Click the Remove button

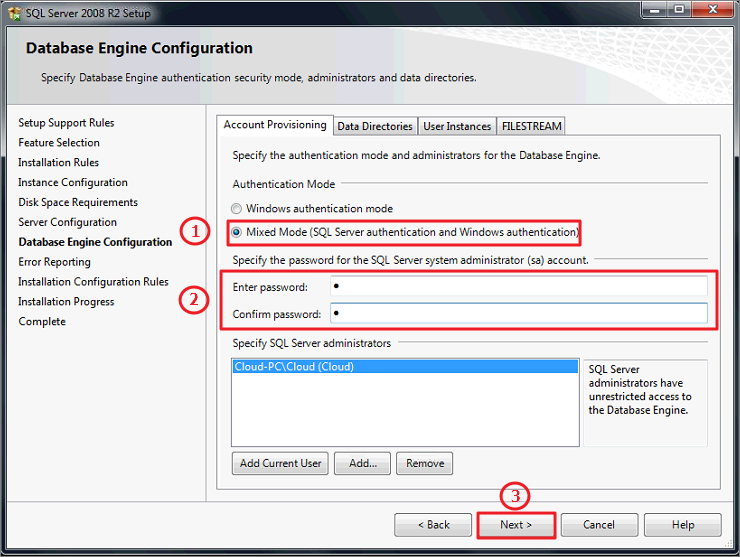(425, 463)
